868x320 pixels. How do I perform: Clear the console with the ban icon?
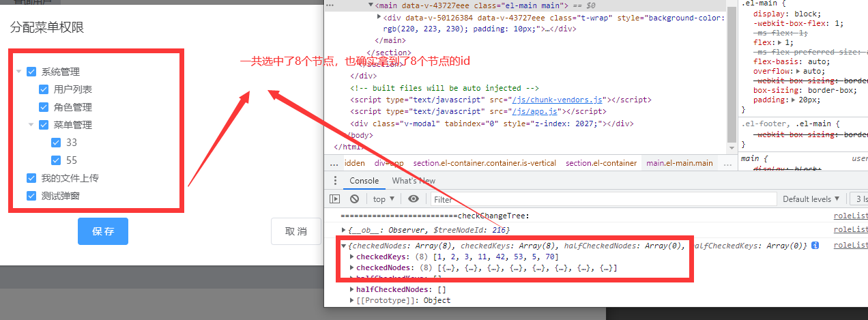[x=354, y=199]
